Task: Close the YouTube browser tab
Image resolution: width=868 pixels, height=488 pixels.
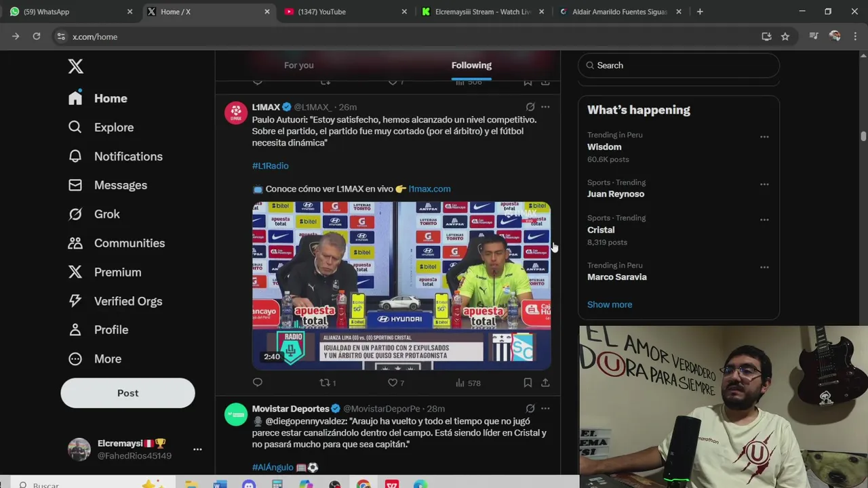Action: pyautogui.click(x=404, y=12)
